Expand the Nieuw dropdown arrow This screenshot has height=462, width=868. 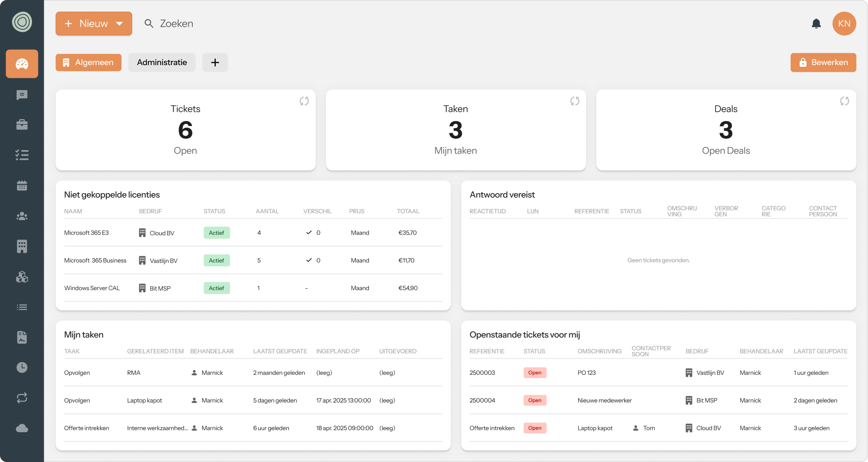point(120,24)
